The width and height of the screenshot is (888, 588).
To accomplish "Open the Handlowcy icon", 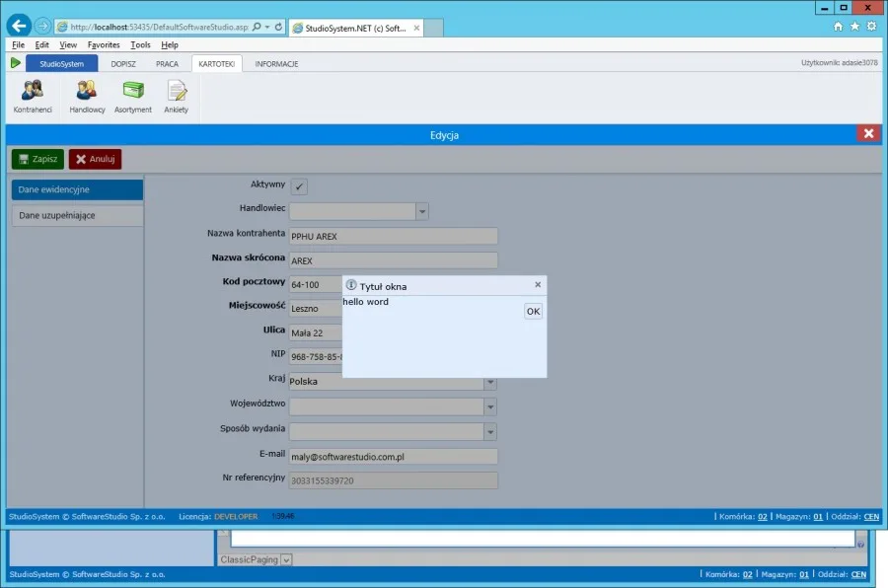I will pyautogui.click(x=87, y=97).
